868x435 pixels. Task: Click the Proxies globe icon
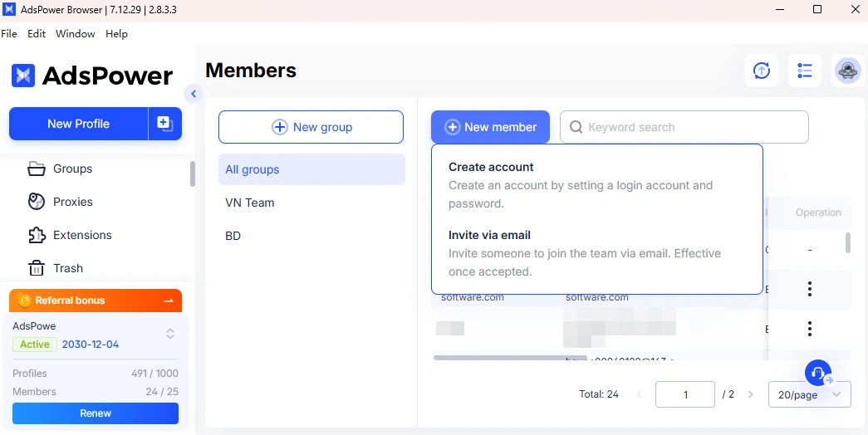tap(37, 202)
